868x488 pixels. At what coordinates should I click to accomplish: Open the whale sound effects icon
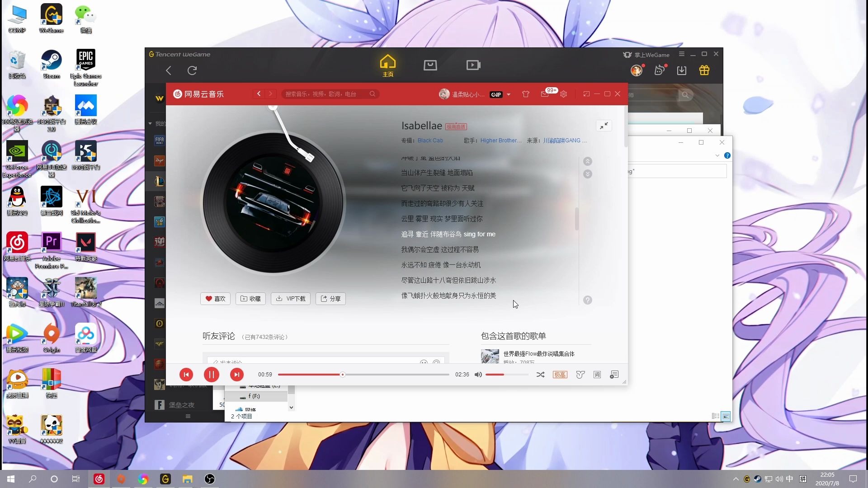[580, 375]
